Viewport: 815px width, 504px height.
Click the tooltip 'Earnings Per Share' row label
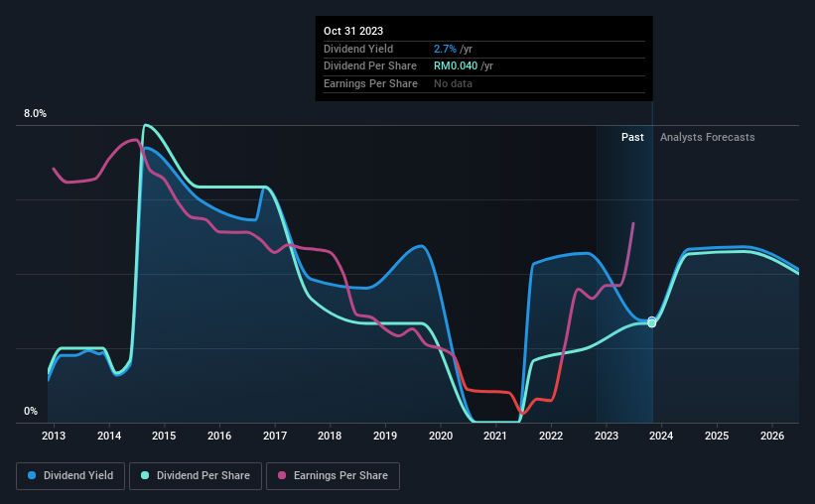tap(370, 83)
